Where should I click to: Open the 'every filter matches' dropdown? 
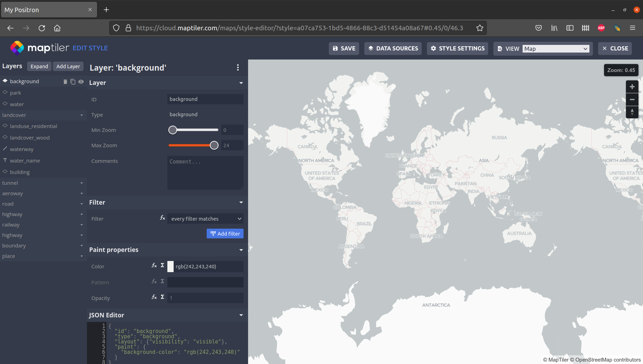point(205,219)
